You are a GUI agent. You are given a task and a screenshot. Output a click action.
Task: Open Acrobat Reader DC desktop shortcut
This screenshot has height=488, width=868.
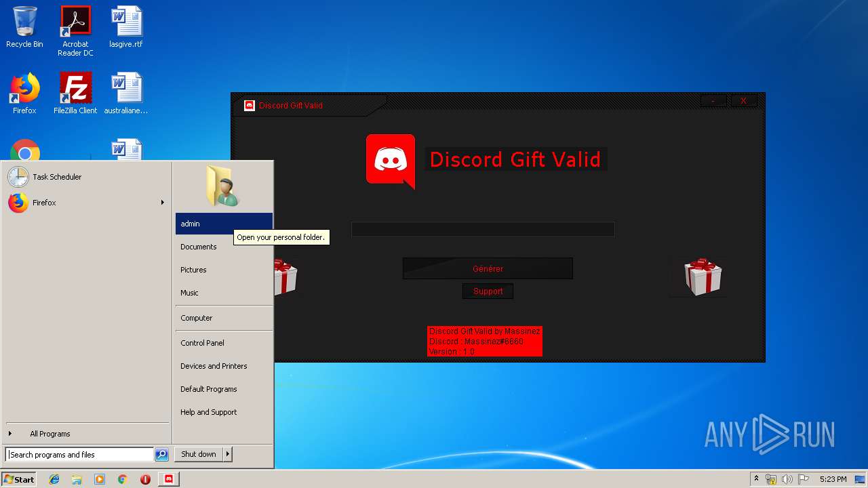coord(75,31)
